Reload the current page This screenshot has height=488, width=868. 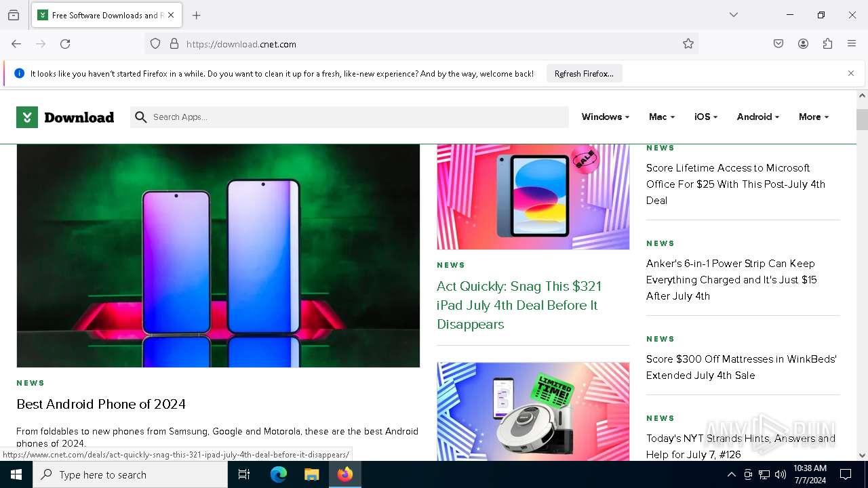pos(65,44)
